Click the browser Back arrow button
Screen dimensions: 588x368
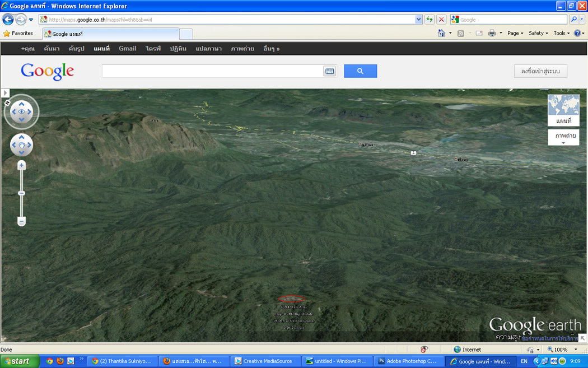click(x=8, y=20)
